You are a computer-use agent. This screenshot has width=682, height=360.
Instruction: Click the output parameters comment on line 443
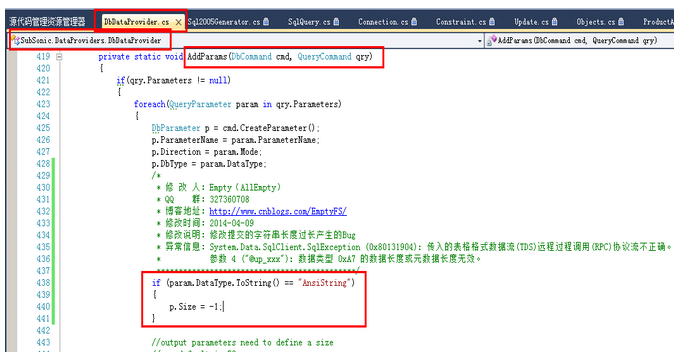[242, 342]
